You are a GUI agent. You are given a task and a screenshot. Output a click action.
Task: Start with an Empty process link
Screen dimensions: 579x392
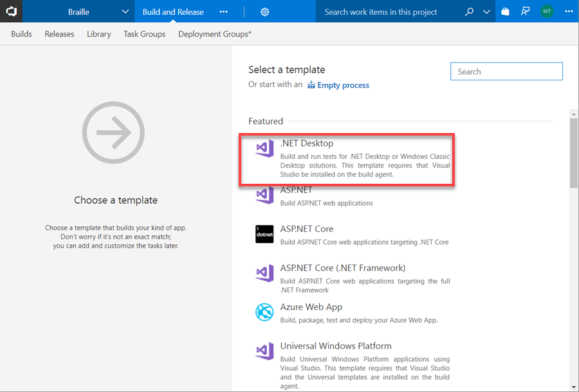tap(343, 85)
